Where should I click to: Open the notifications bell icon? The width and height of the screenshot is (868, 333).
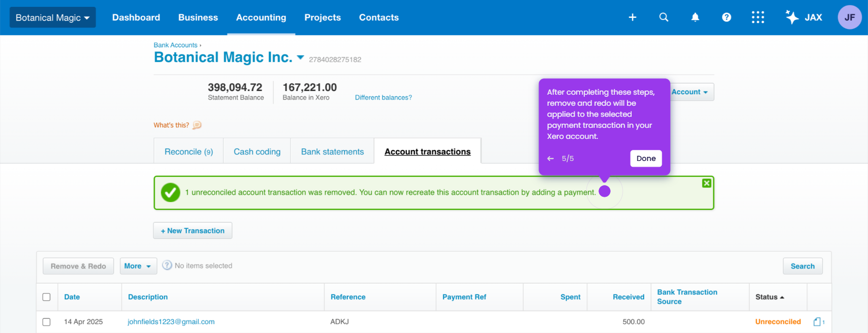[695, 17]
